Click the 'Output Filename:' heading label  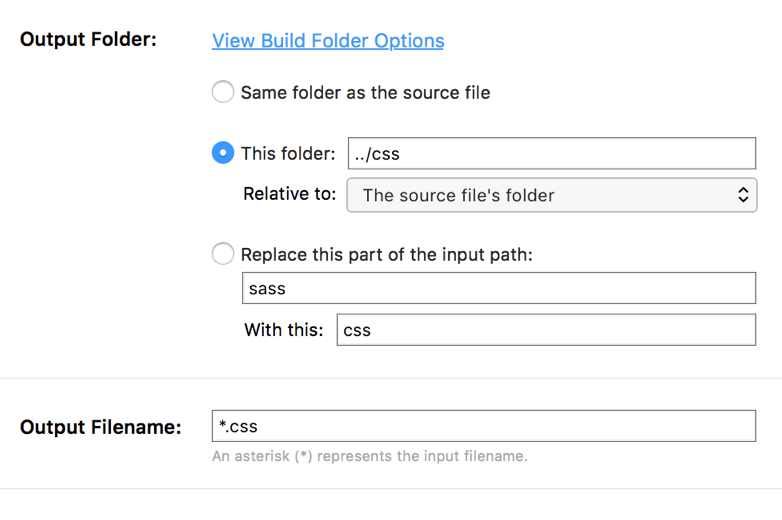(101, 427)
